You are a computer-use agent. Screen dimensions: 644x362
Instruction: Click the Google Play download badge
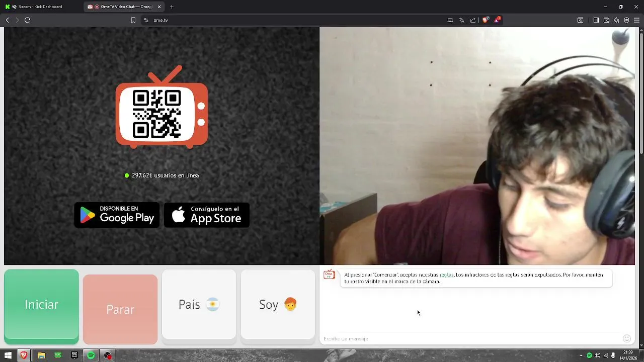117,215
